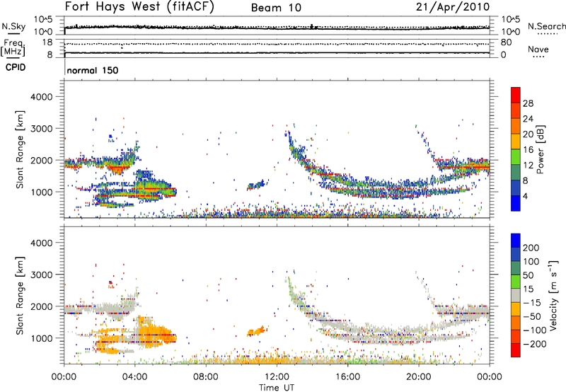The height and width of the screenshot is (392, 566).
Task: Select the "18" frequency tick label
Action: tap(47, 42)
